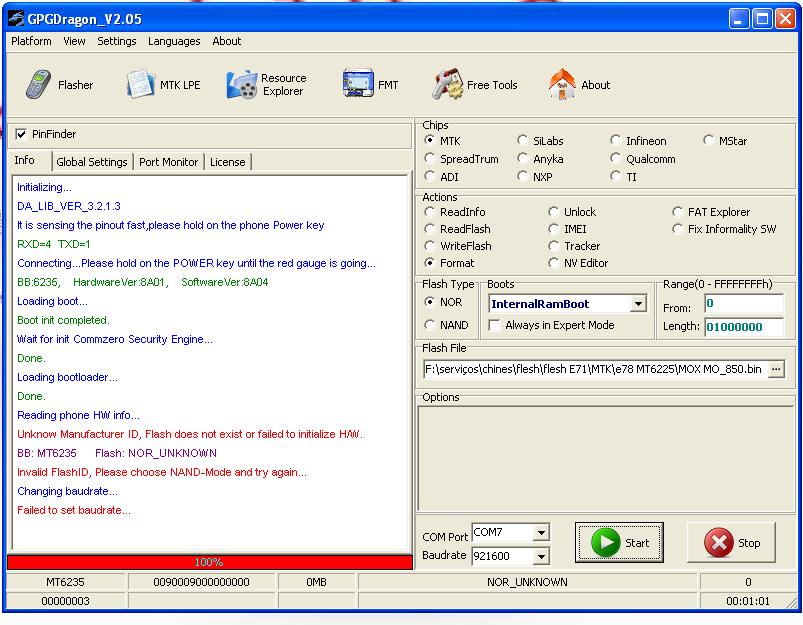Select NOR flash type
This screenshot has width=803, height=625.
430,302
